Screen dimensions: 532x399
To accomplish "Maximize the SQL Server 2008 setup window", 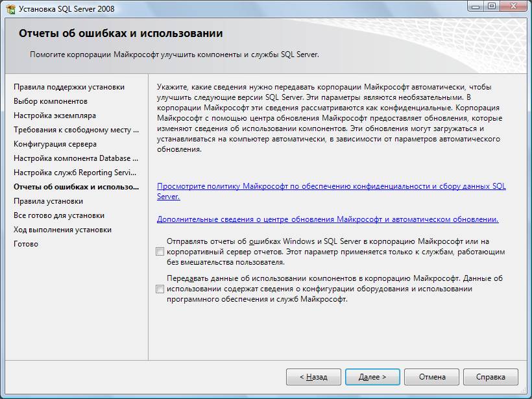I will tap(491, 6).
